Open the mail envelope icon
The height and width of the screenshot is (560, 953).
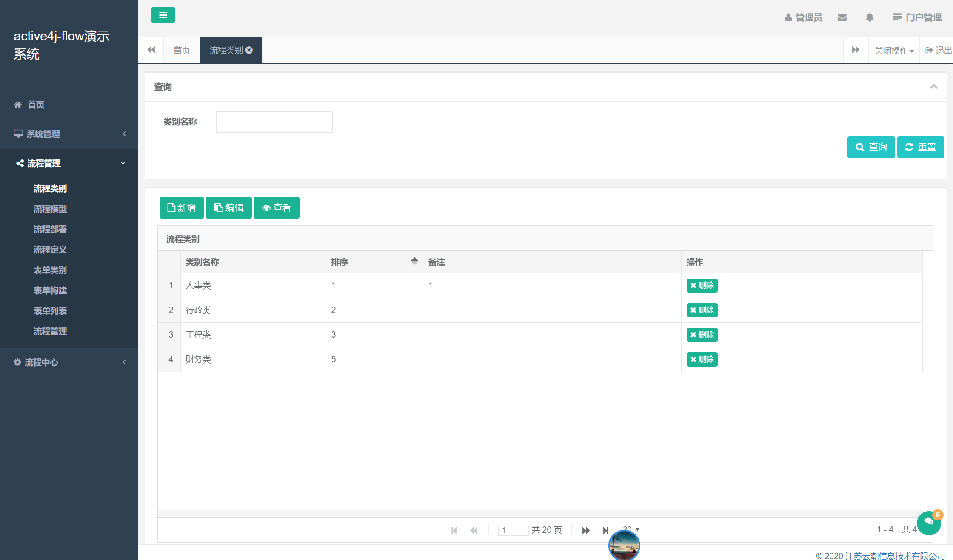pyautogui.click(x=842, y=17)
